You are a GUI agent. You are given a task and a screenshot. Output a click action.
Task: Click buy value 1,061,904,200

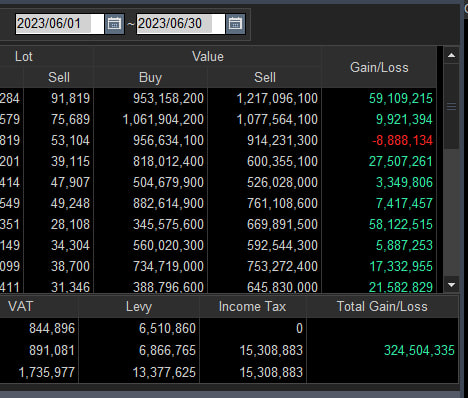point(163,119)
